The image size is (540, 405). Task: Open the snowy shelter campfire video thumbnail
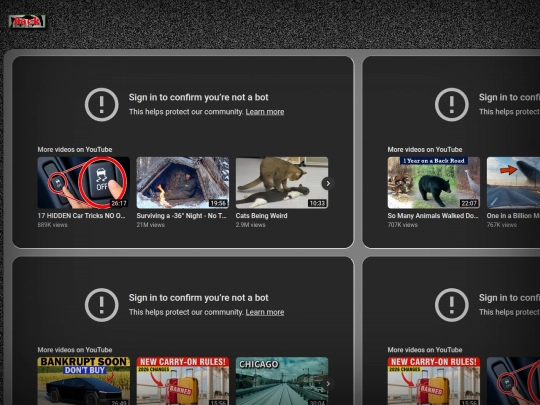click(x=183, y=183)
